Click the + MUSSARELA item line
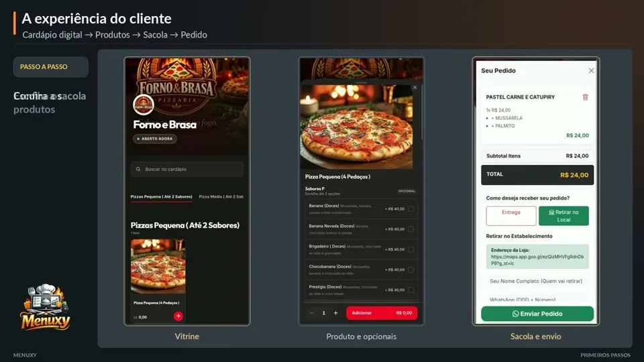Image resolution: width=644 pixels, height=362 pixels. [x=507, y=118]
